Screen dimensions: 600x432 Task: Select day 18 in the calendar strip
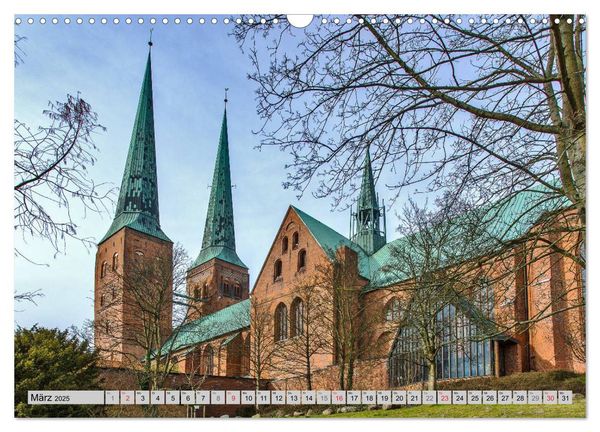click(369, 398)
